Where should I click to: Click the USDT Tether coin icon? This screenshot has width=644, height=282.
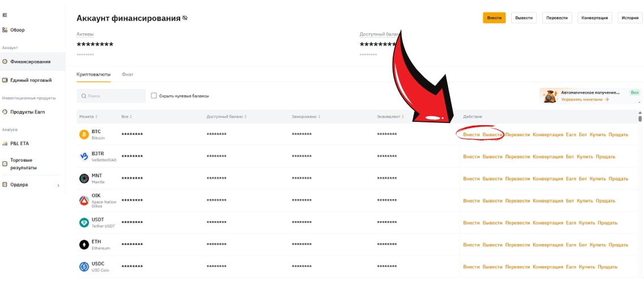point(84,223)
